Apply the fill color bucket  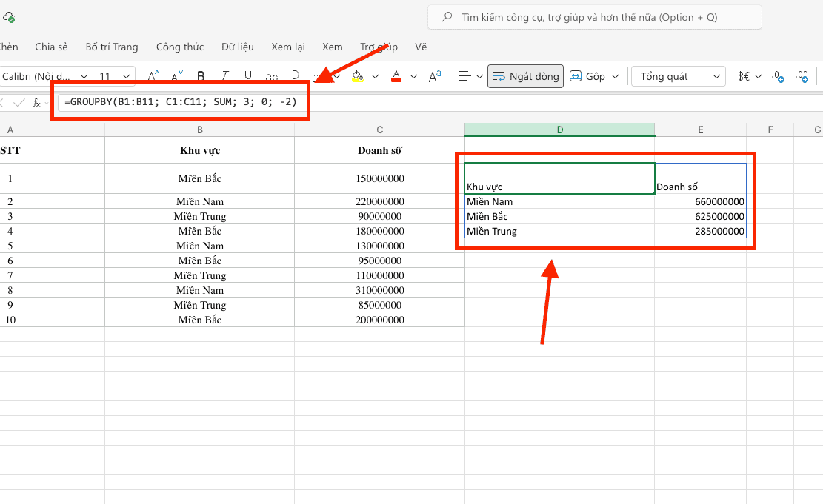(x=358, y=76)
